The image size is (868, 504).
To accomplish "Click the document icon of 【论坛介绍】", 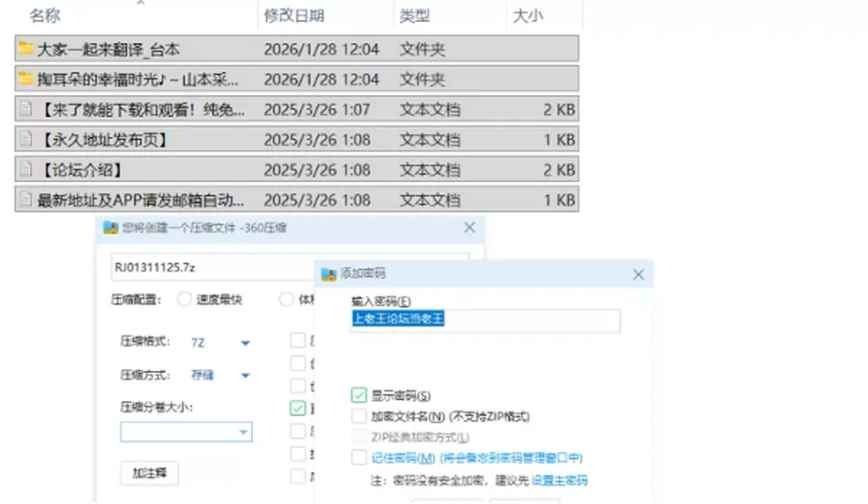I will (x=25, y=169).
